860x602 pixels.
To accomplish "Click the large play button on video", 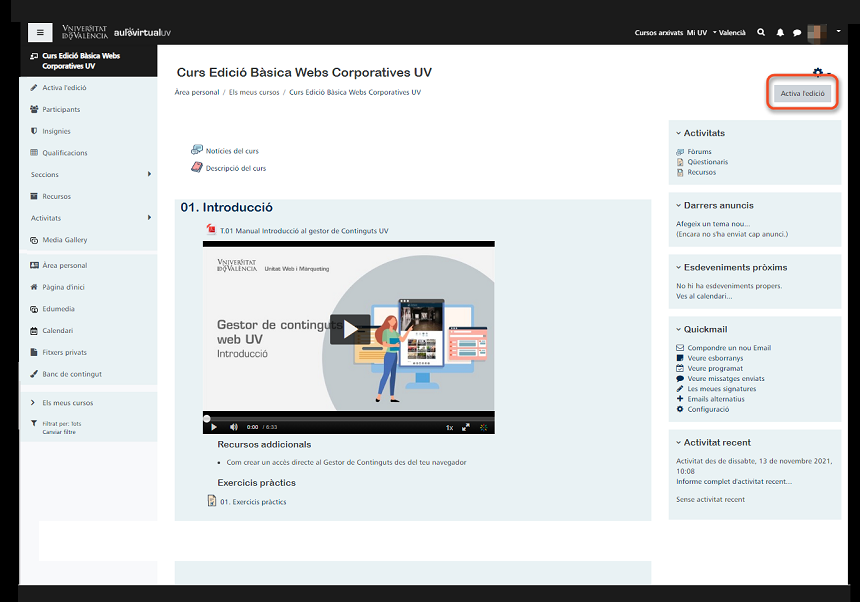I will pos(349,329).
